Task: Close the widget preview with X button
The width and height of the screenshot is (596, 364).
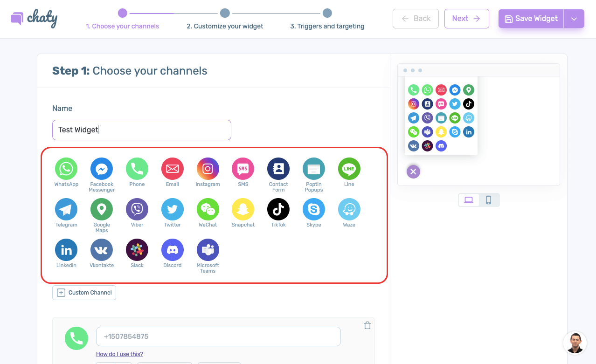Action: click(413, 172)
